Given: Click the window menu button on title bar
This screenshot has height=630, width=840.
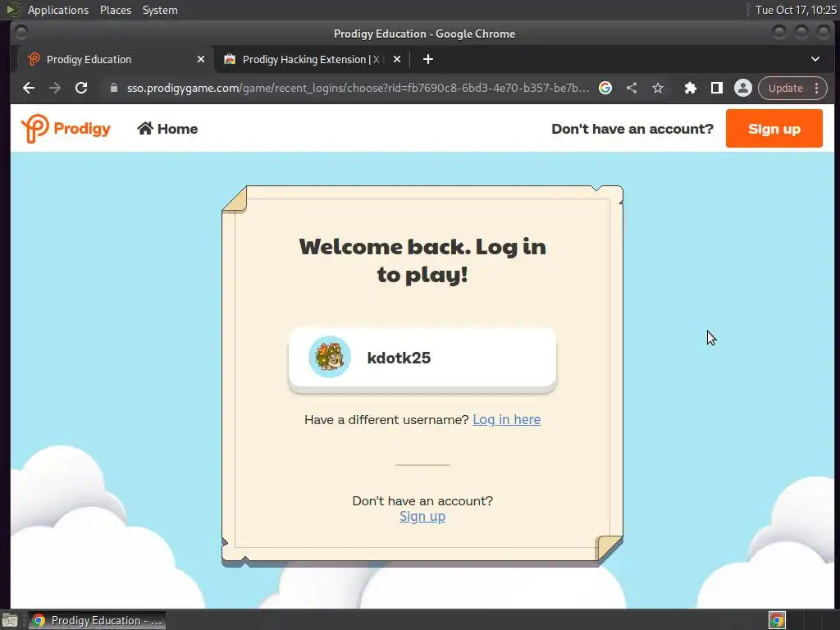Looking at the screenshot, I should tap(21, 33).
